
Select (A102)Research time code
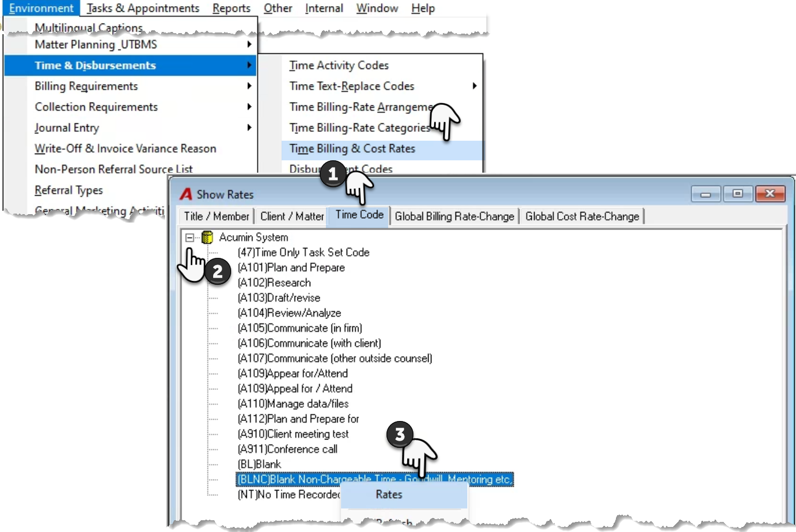(x=274, y=283)
